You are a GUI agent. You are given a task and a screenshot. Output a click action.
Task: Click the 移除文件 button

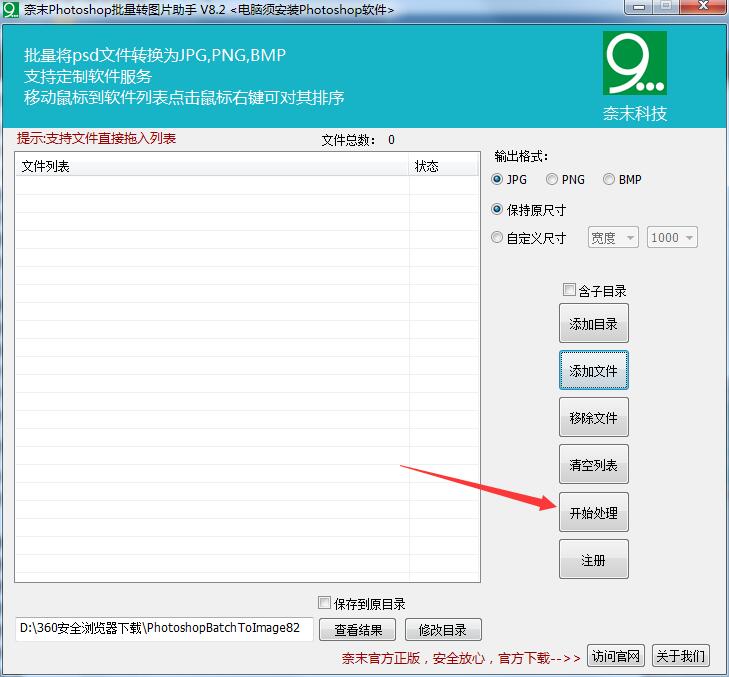point(594,417)
